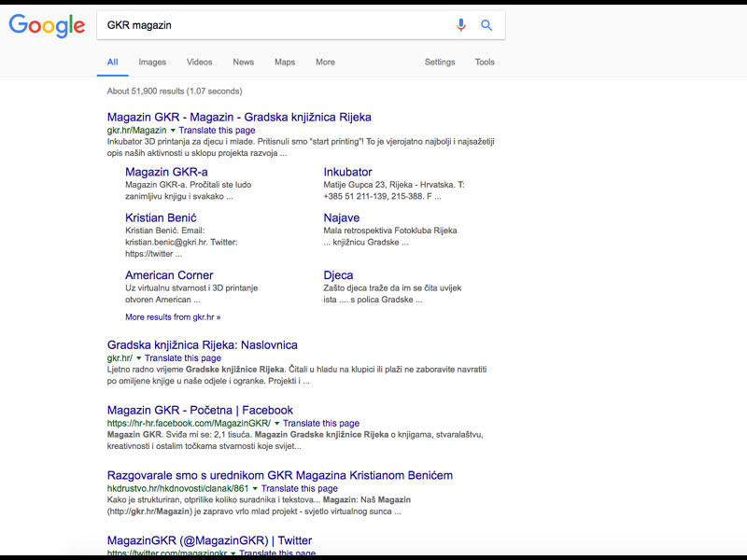Open the Najave sitelink

coord(342,217)
